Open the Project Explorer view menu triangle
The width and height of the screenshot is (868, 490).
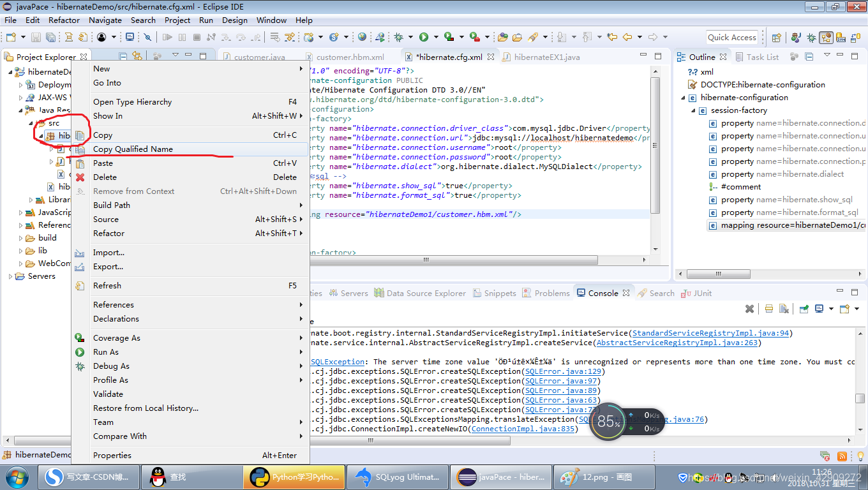[176, 55]
